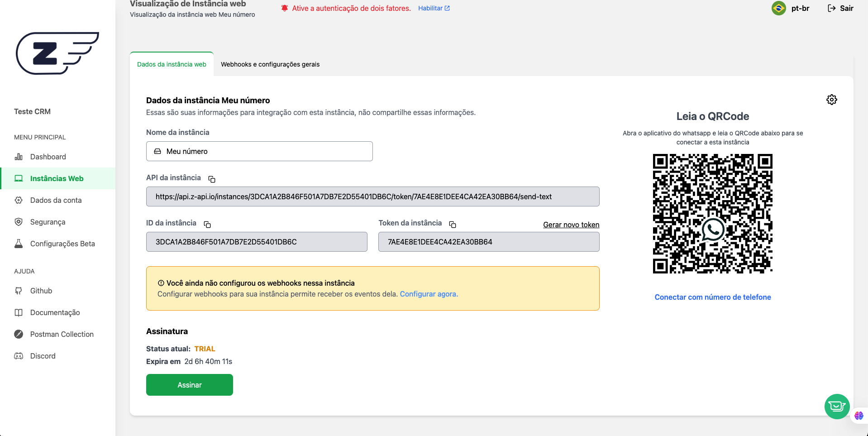The width and height of the screenshot is (868, 436).
Task: Click Conectar com número de telefone
Action: (713, 297)
